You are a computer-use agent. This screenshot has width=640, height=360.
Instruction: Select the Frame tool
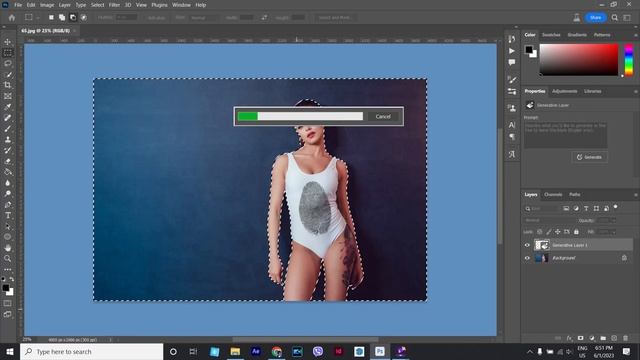coord(8,96)
